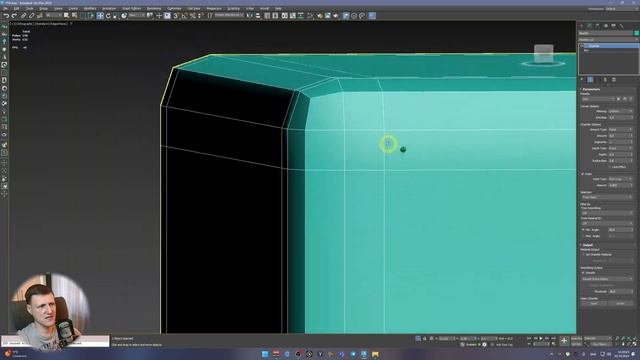Viewport: 640px width, 360px height.
Task: Open the Modifiers menu
Action: point(90,8)
